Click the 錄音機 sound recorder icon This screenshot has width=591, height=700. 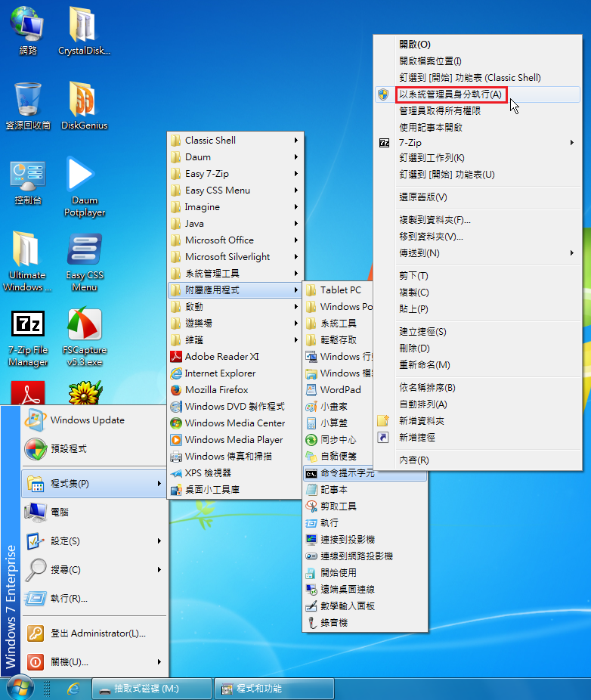point(311,622)
